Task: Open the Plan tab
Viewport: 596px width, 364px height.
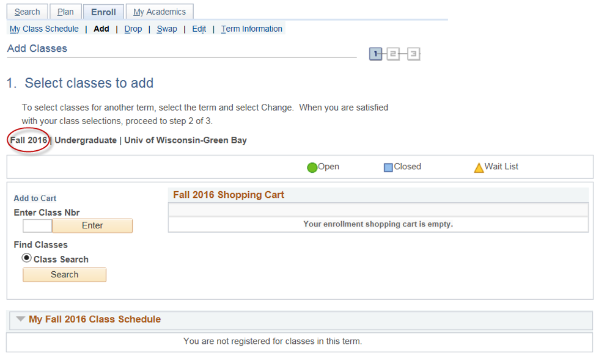Action: tap(65, 12)
